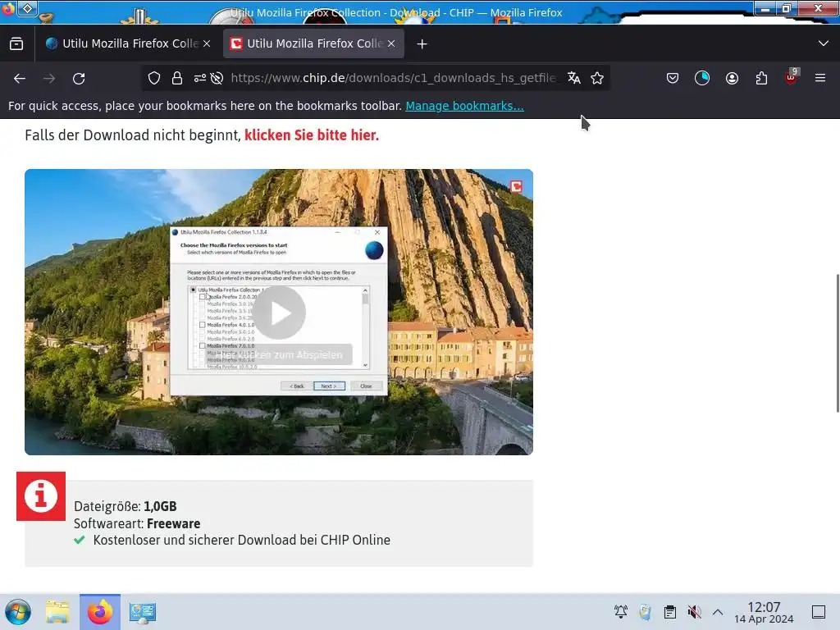Click the red info icon
The height and width of the screenshot is (630, 840).
[41, 496]
